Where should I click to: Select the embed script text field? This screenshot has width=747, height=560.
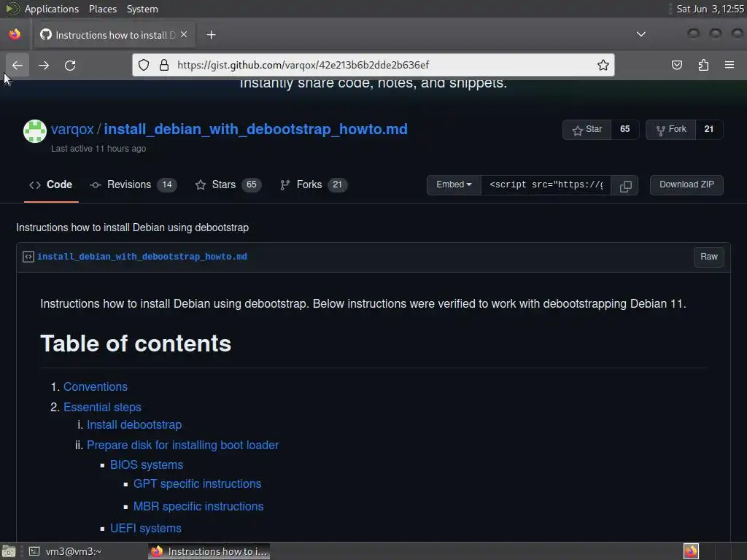tap(546, 185)
